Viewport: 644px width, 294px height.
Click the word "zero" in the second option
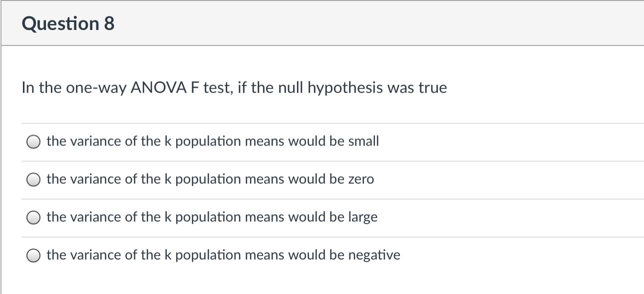[361, 179]
